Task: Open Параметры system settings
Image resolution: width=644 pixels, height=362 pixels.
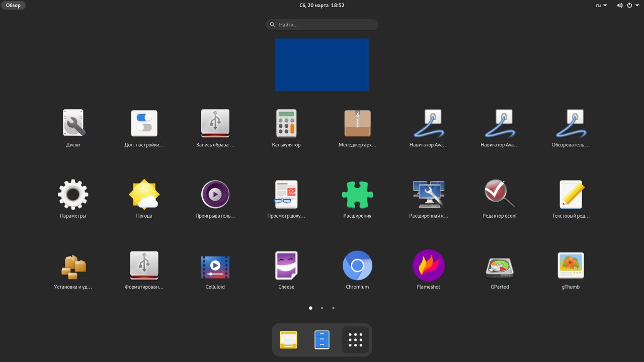Action: coord(73,194)
